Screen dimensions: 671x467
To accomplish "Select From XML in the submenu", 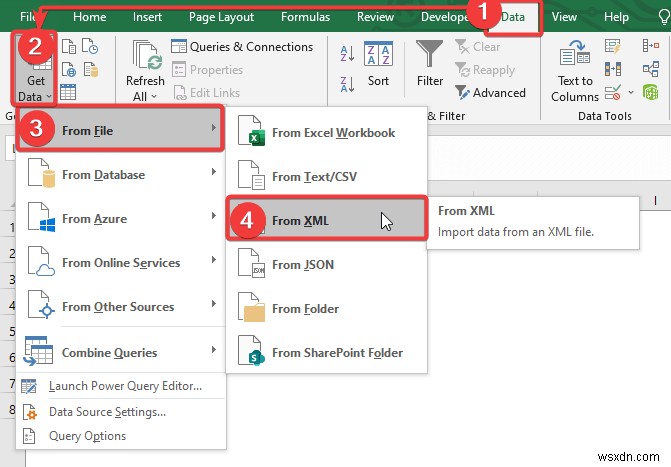I will tap(327, 220).
